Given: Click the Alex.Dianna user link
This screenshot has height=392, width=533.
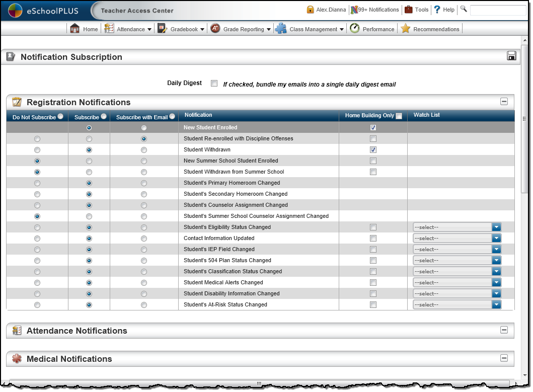Looking at the screenshot, I should pos(331,10).
